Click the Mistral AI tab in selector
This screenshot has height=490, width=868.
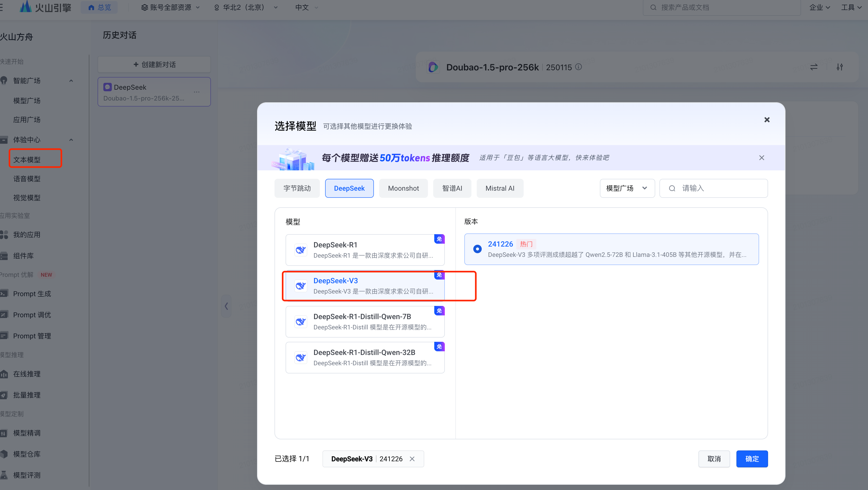pyautogui.click(x=500, y=188)
